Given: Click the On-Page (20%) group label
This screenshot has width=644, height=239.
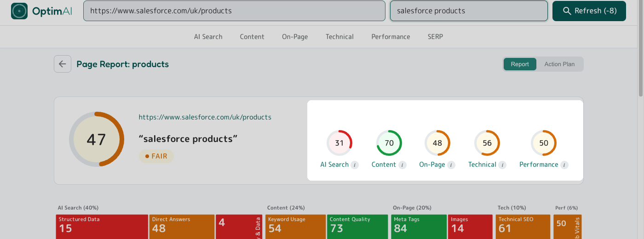Looking at the screenshot, I should (x=412, y=208).
